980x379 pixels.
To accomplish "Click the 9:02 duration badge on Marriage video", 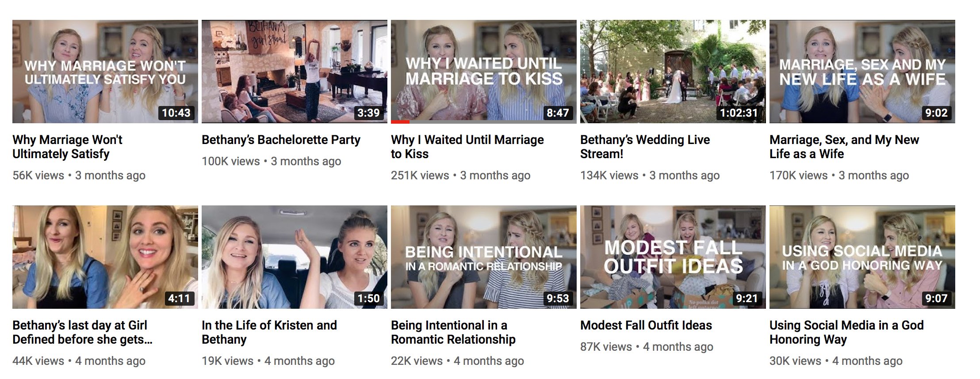I will [x=936, y=113].
